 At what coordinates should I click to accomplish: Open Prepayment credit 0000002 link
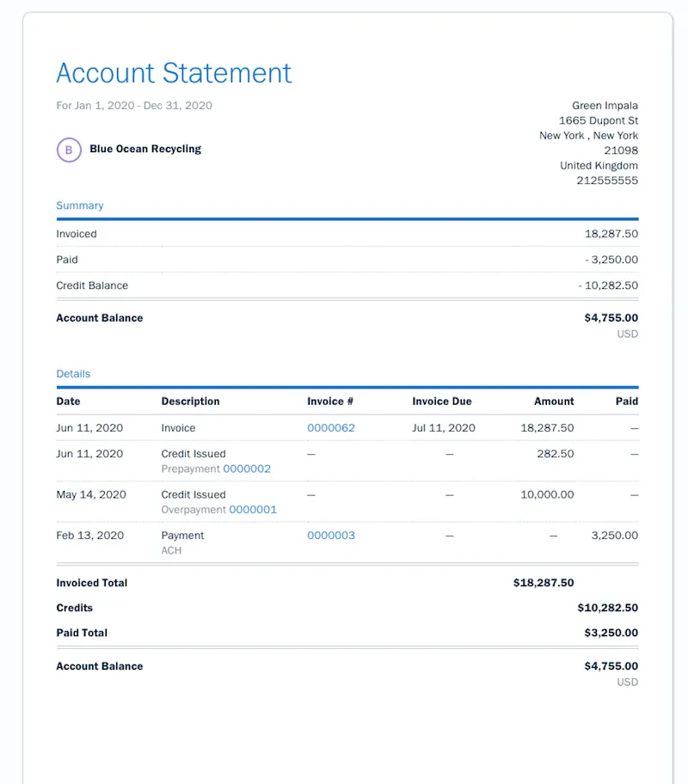coord(247,469)
